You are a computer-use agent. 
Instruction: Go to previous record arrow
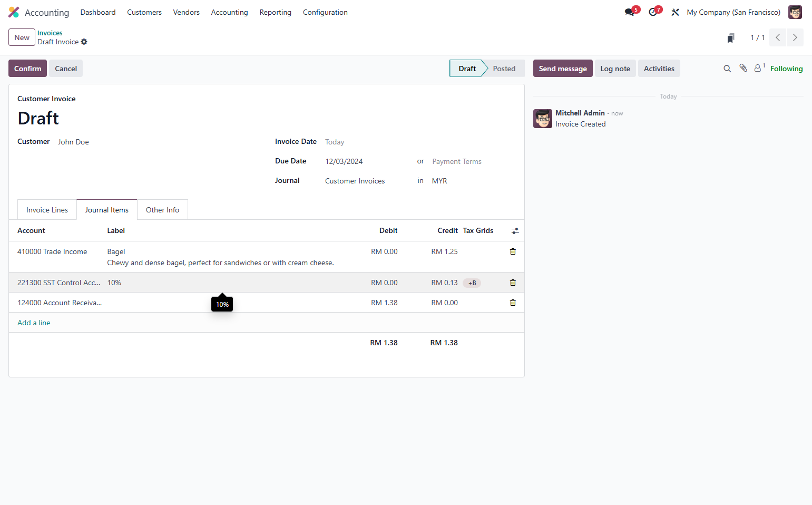[778, 37]
